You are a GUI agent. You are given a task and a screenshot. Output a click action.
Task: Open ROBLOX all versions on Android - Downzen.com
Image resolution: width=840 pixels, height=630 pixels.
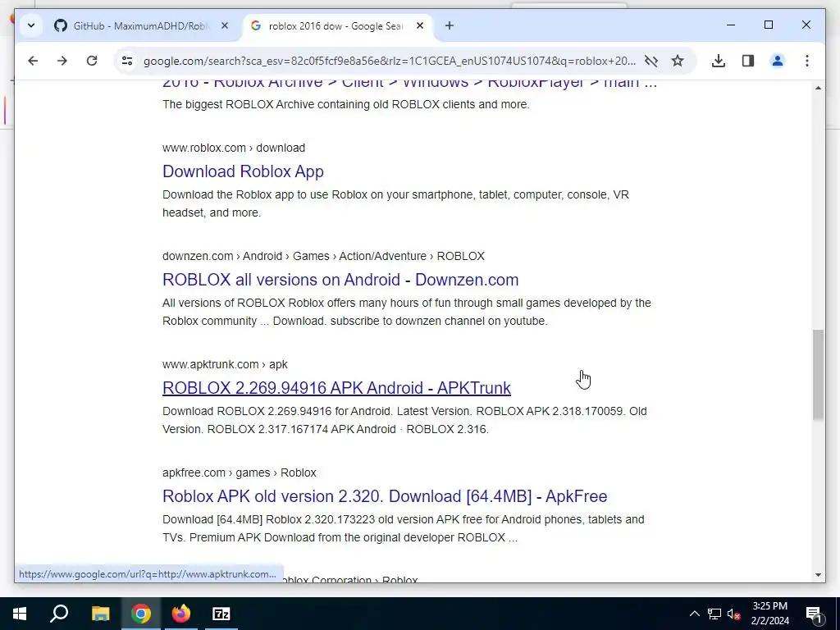(340, 280)
